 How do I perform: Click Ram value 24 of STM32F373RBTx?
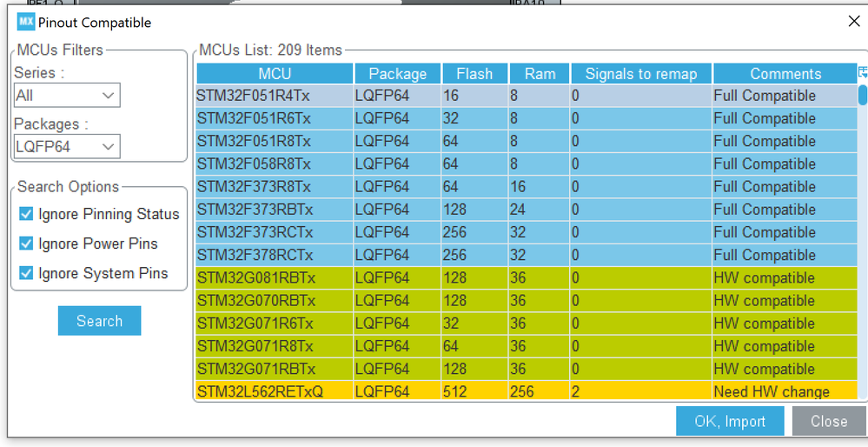tap(540, 210)
